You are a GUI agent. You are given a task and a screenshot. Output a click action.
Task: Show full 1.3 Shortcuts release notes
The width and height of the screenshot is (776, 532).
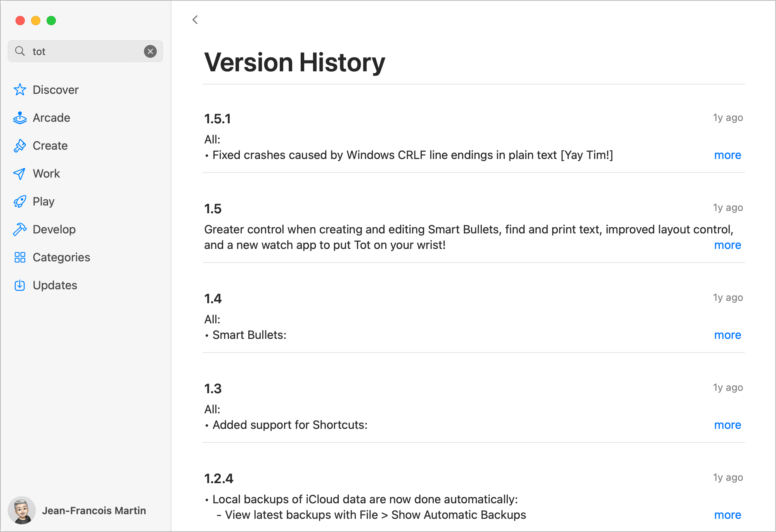pyautogui.click(x=727, y=425)
